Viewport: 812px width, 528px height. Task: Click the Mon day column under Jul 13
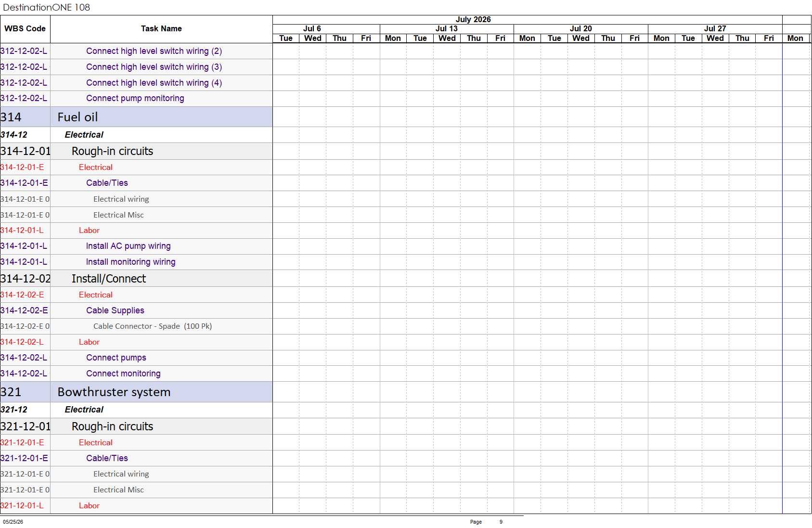(393, 39)
